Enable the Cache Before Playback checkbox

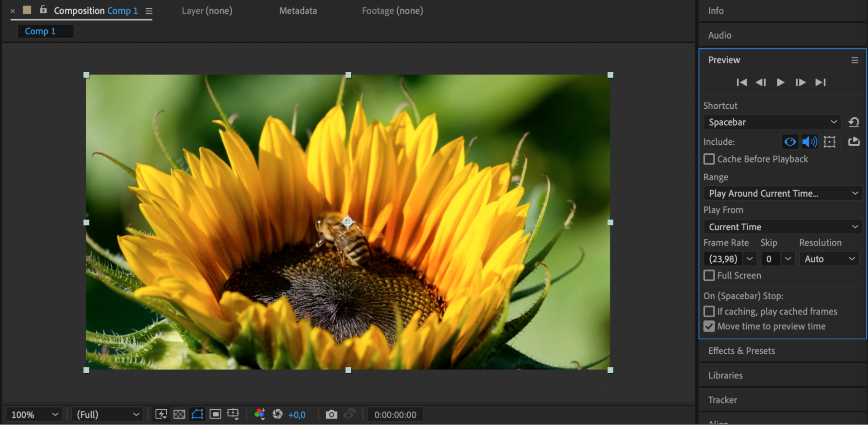point(709,159)
